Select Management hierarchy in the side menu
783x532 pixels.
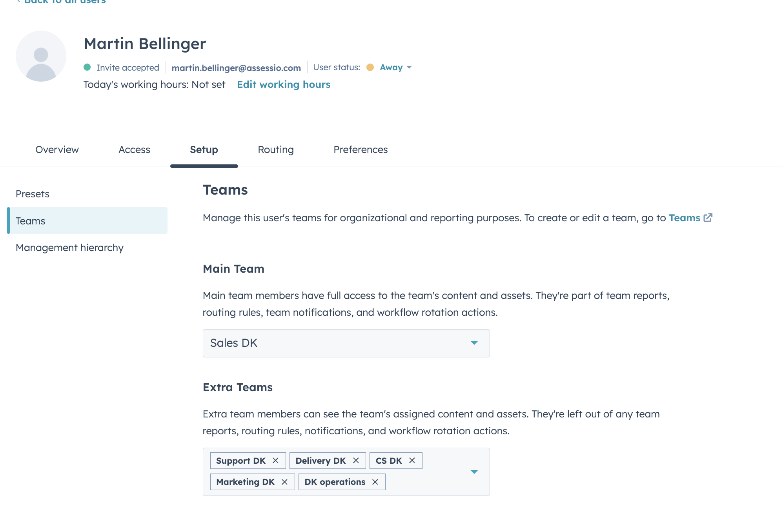(x=69, y=248)
